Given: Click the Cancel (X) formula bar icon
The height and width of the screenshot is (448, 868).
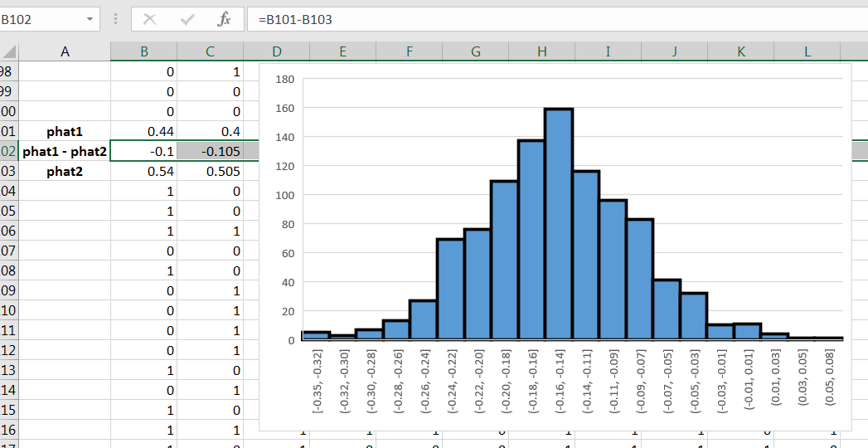Looking at the screenshot, I should coord(149,19).
